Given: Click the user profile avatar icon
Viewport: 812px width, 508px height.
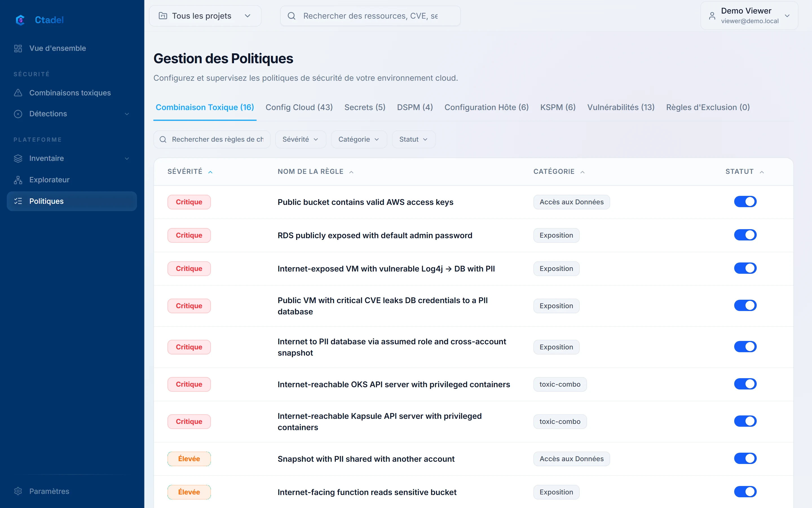Looking at the screenshot, I should 712,16.
